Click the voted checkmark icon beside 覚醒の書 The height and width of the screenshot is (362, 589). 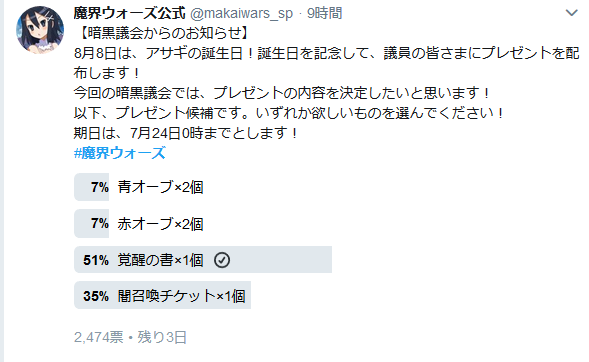pos(222,260)
